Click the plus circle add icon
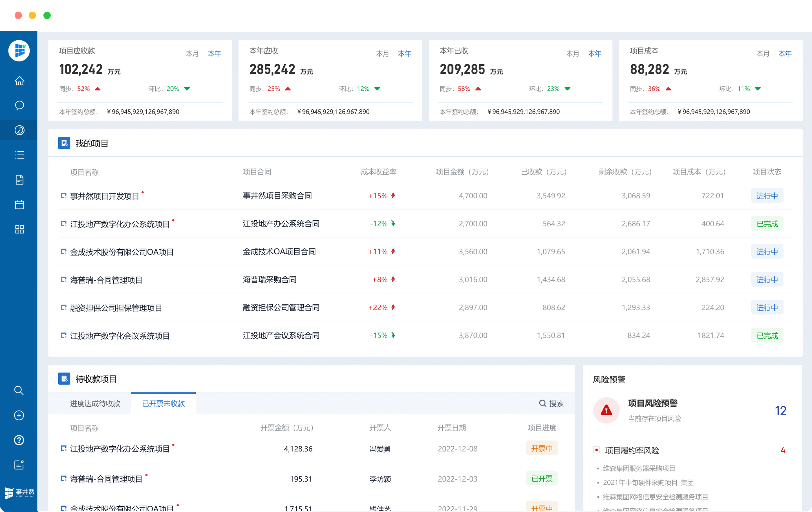Image resolution: width=812 pixels, height=512 pixels. click(x=19, y=415)
